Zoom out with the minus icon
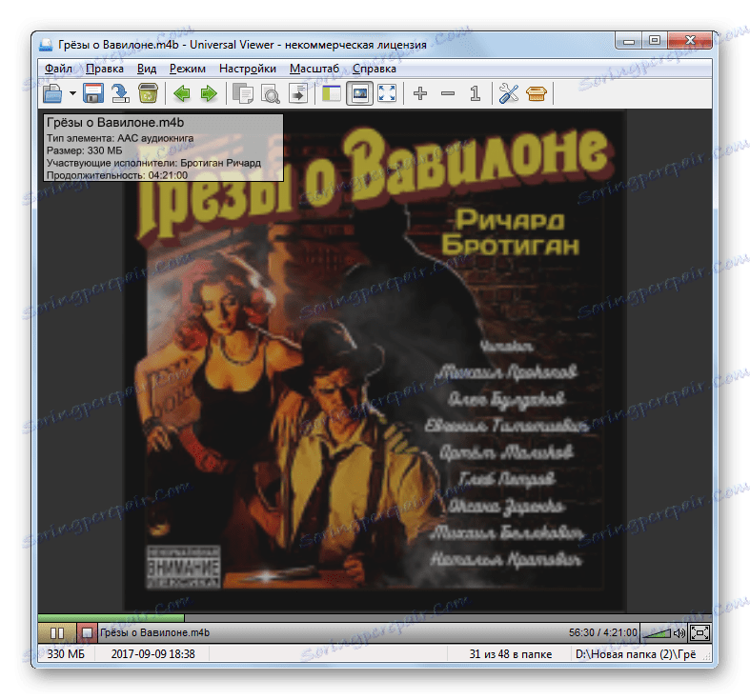The height and width of the screenshot is (700, 750). tap(448, 93)
